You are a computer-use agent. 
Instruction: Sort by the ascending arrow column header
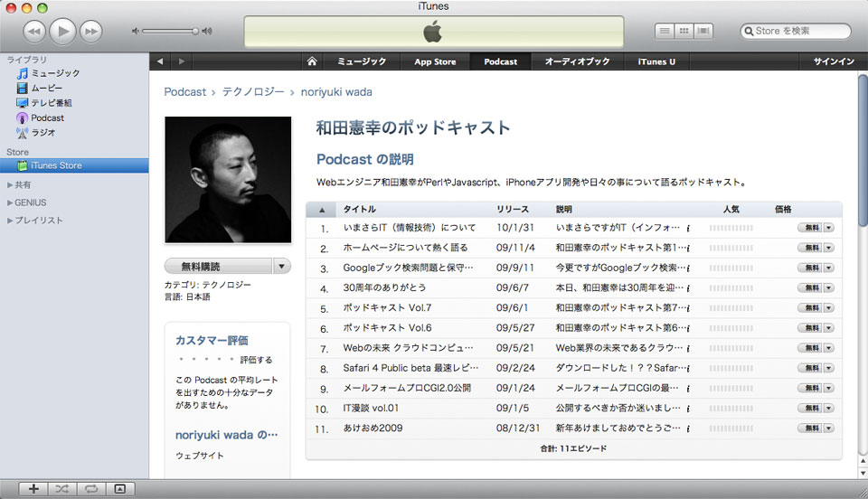[322, 210]
